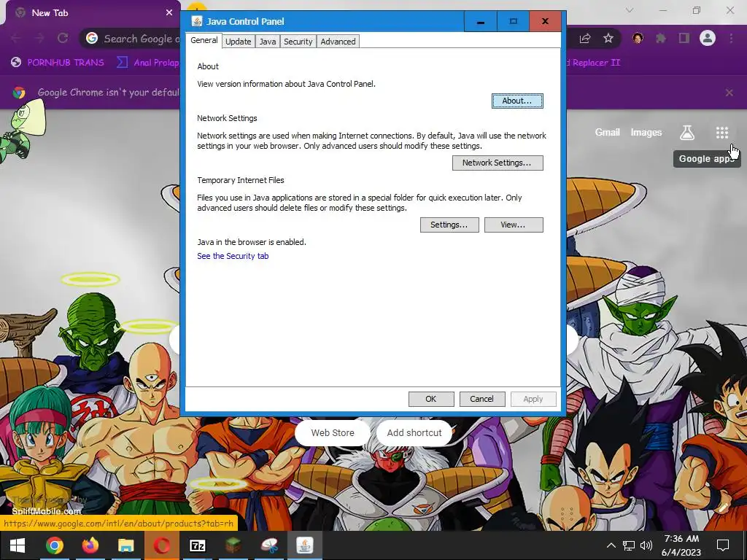
Task: Click the taskbar clock showing 7:36 AM
Action: point(681,545)
